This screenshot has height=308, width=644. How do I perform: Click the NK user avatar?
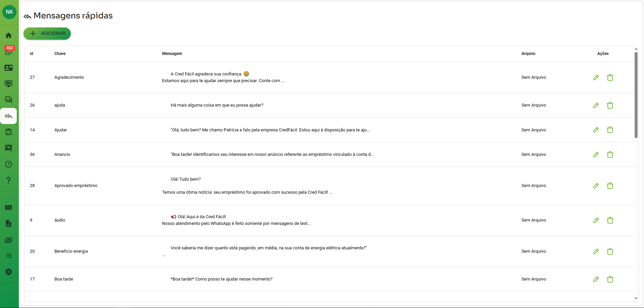9,12
